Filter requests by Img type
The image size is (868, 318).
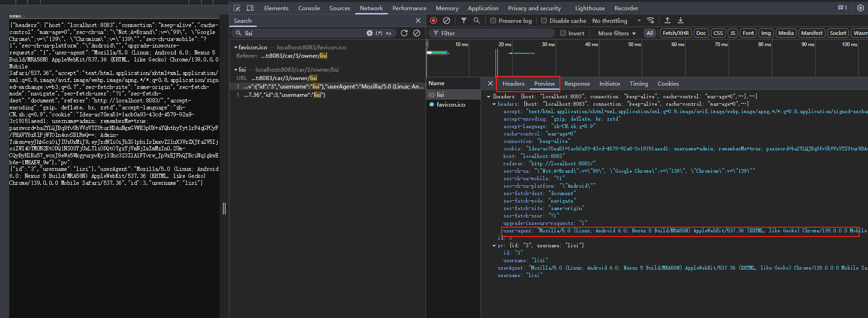coord(766,33)
